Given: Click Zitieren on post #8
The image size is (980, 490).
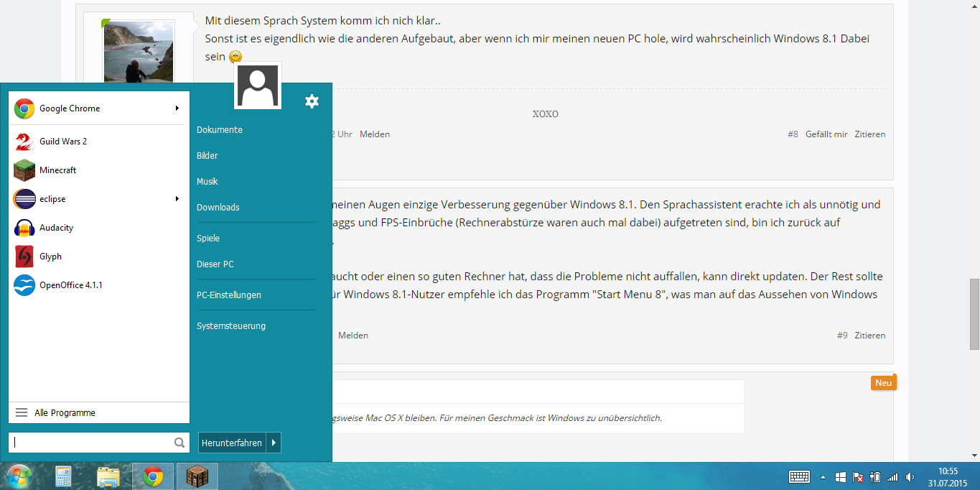Looking at the screenshot, I should point(869,134).
